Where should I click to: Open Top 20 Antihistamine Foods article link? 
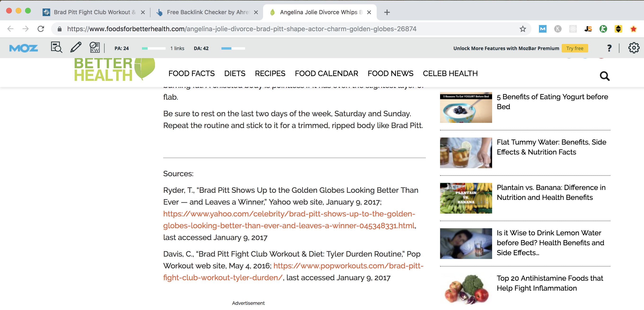550,283
